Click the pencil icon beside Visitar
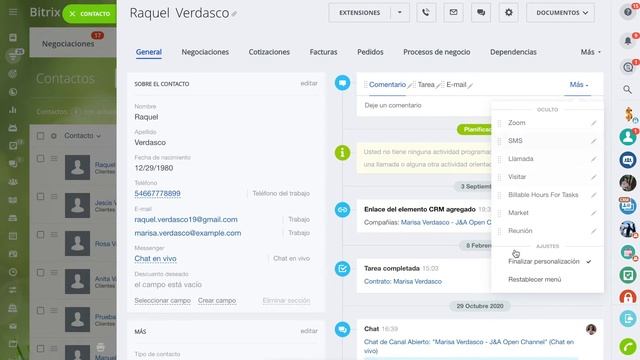 [593, 177]
